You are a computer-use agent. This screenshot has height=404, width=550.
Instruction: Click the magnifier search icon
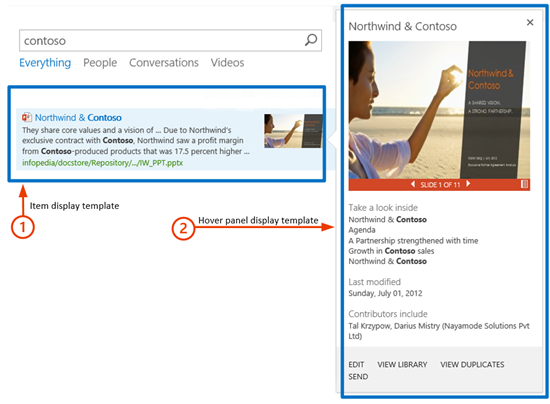(x=311, y=40)
